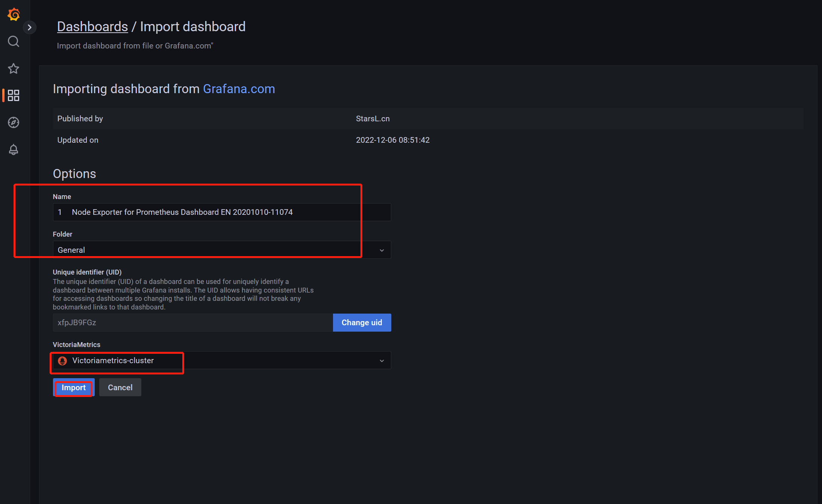Expand the sidebar with the chevron toggle
822x504 pixels.
point(30,27)
